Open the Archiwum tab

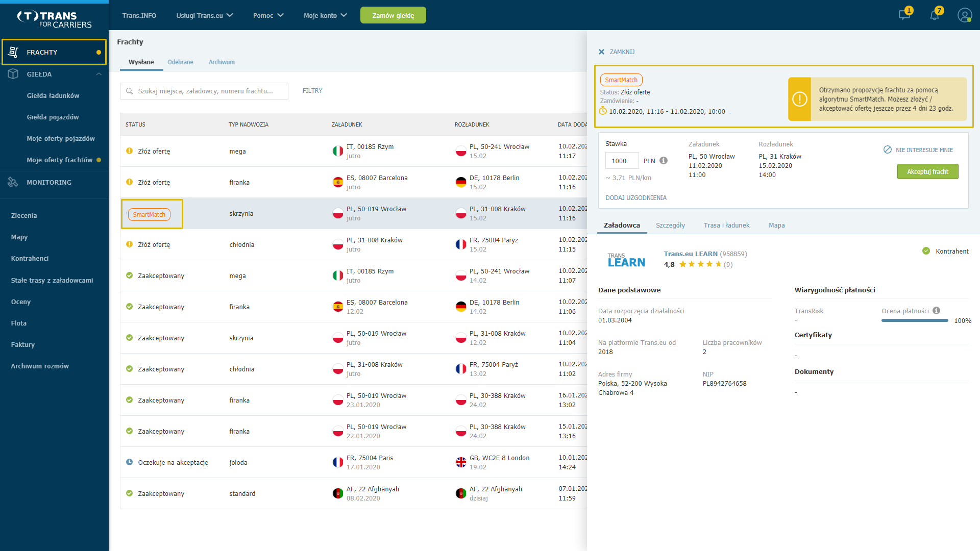point(222,62)
